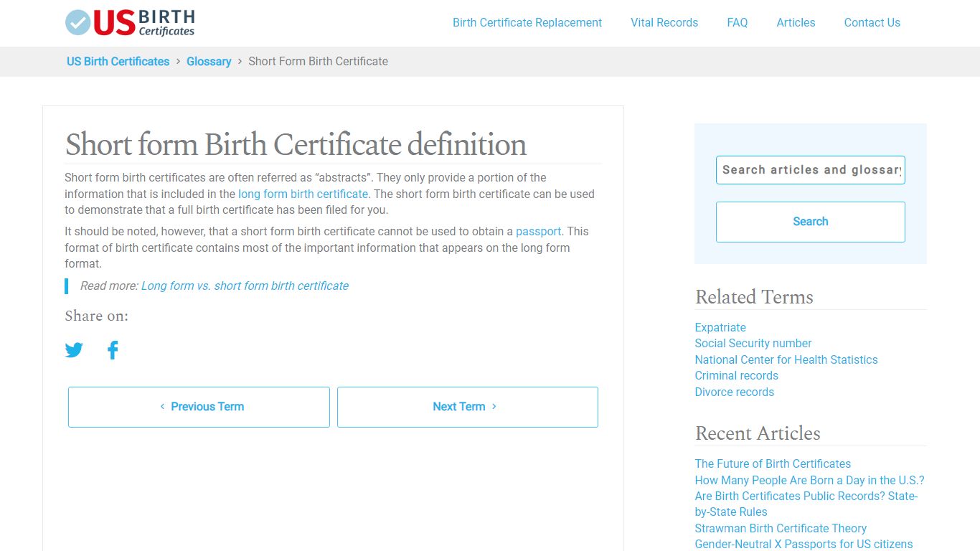Click the Recent Articles heading
The width and height of the screenshot is (980, 551).
tap(758, 433)
